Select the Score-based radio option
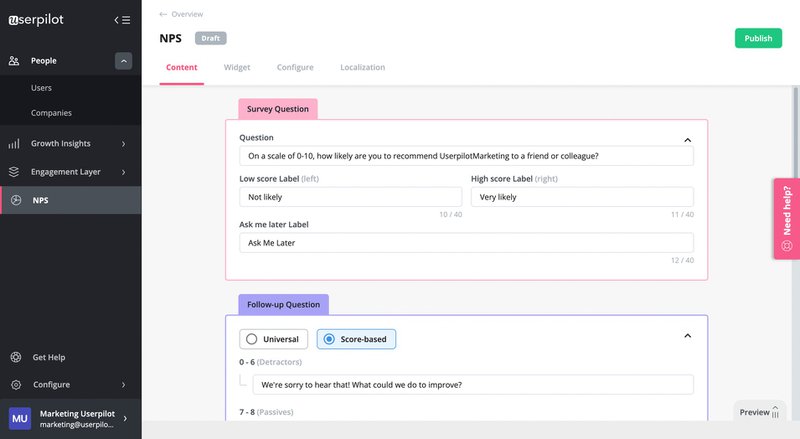Screen dimensions: 800x439 pyautogui.click(x=329, y=339)
